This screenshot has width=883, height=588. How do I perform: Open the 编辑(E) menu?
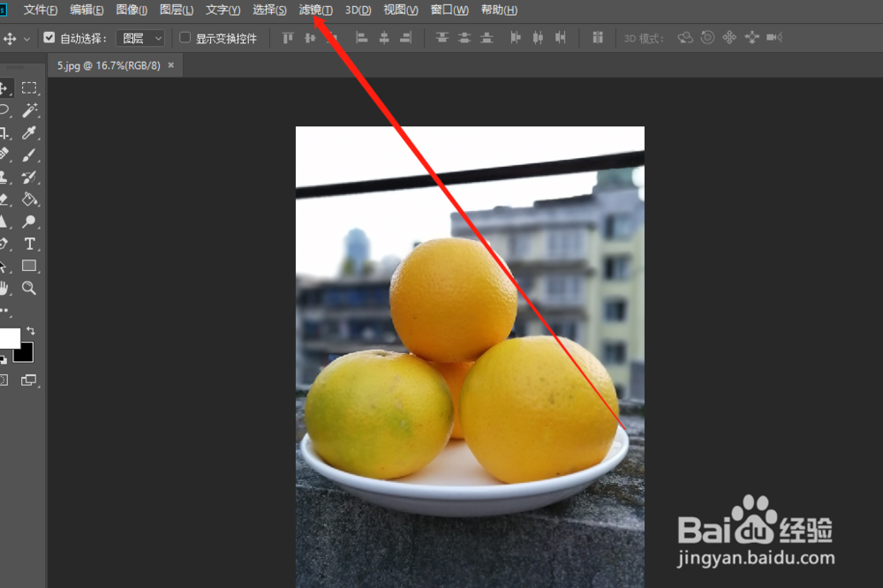[x=87, y=10]
